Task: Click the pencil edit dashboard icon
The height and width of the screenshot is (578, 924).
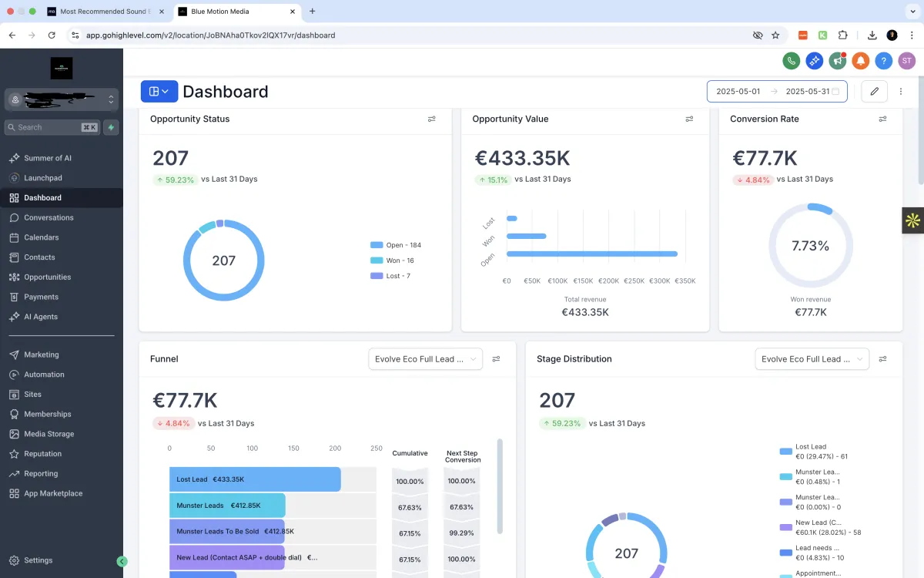Action: click(874, 92)
